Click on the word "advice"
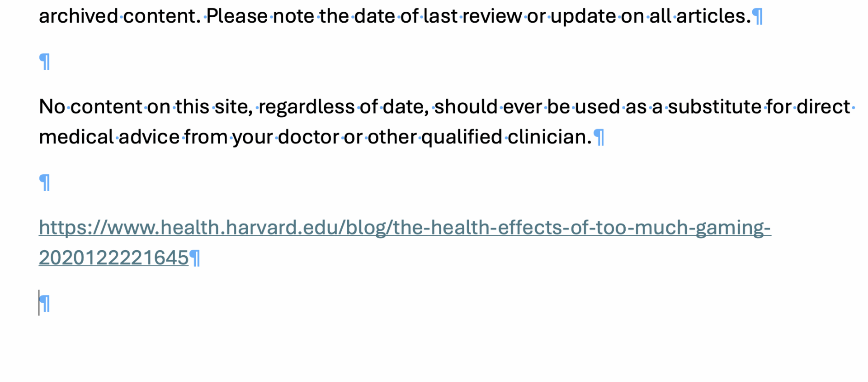 tap(149, 137)
